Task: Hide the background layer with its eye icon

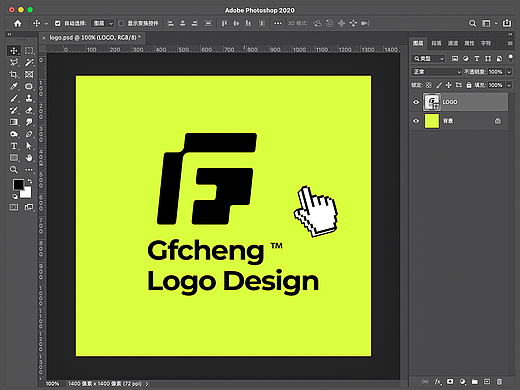Action: [416, 121]
